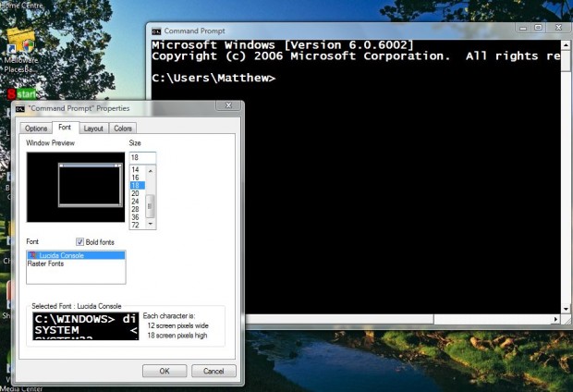The height and width of the screenshot is (392, 573).
Task: Click the Size input field showing 18
Action: [142, 157]
